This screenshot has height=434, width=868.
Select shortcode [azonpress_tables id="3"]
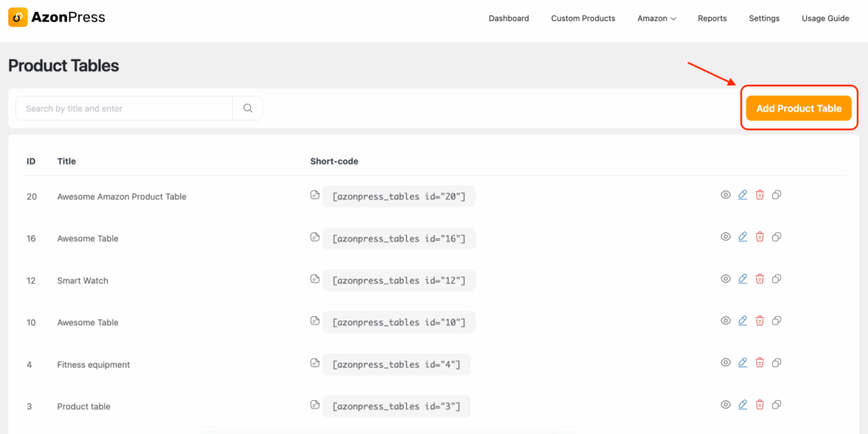(x=397, y=406)
